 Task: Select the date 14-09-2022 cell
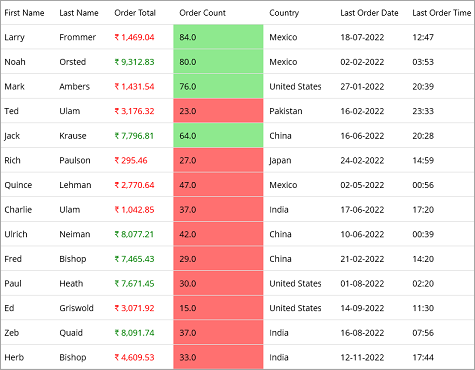point(362,308)
